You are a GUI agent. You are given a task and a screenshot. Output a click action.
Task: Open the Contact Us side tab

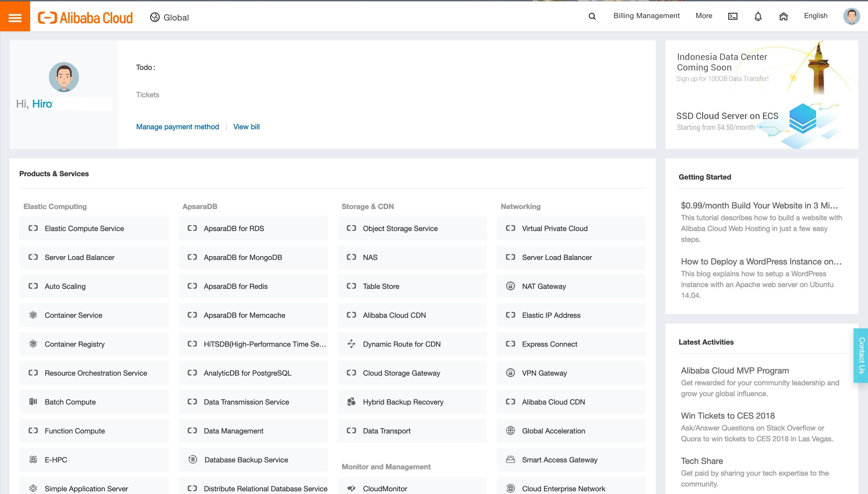861,355
